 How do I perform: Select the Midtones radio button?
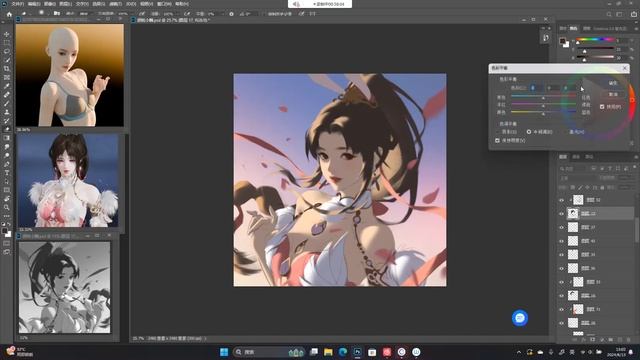point(529,132)
